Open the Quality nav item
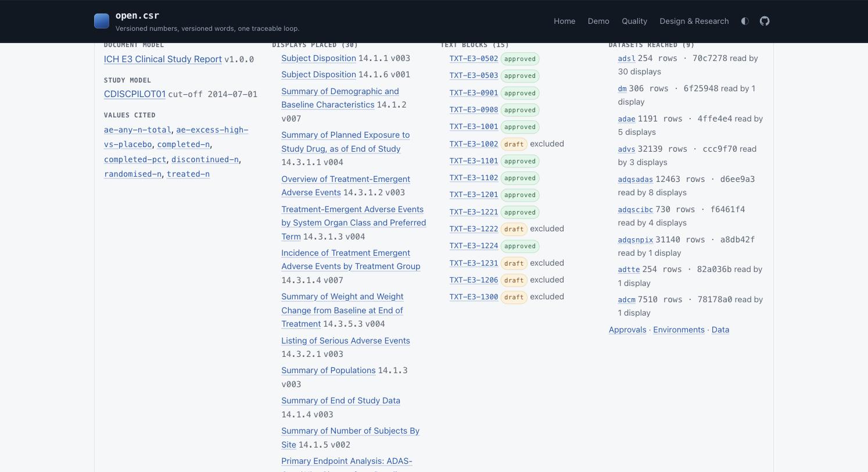The height and width of the screenshot is (472, 868). coord(634,21)
